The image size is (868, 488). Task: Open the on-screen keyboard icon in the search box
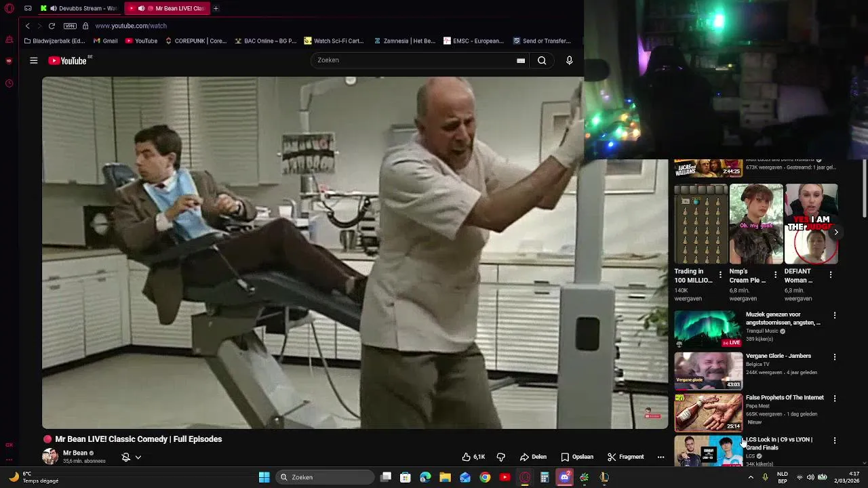click(521, 60)
